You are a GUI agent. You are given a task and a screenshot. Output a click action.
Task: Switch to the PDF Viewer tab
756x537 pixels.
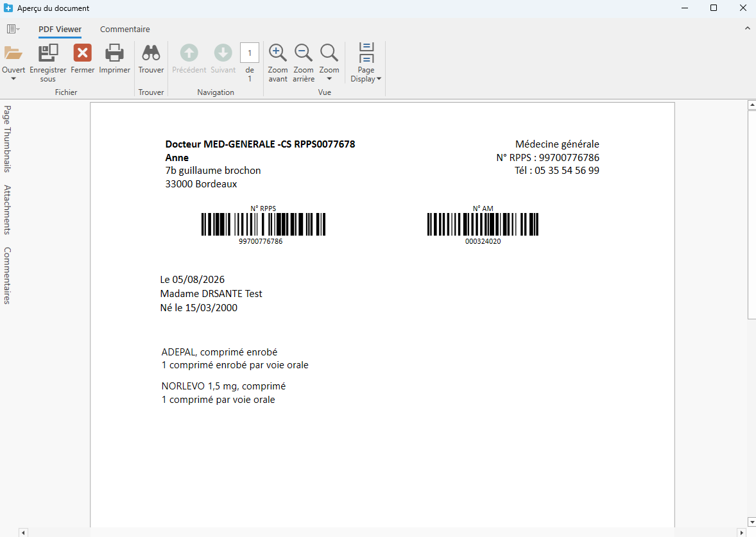[x=60, y=29]
